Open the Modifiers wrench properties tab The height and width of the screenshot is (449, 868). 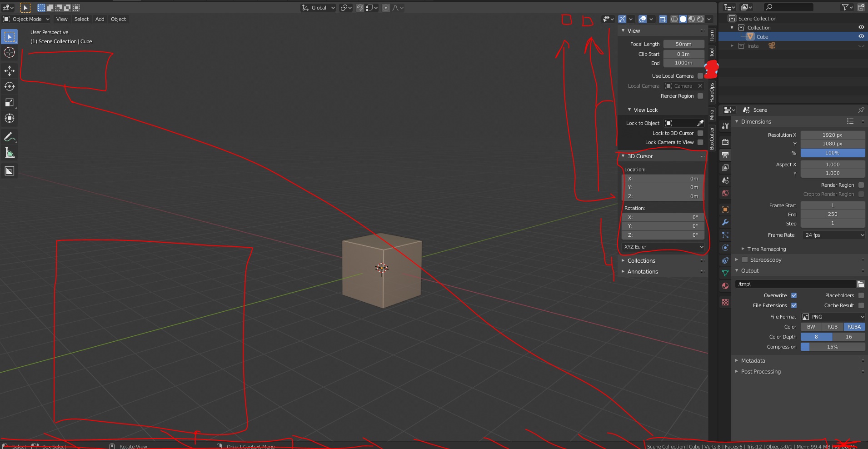(725, 222)
